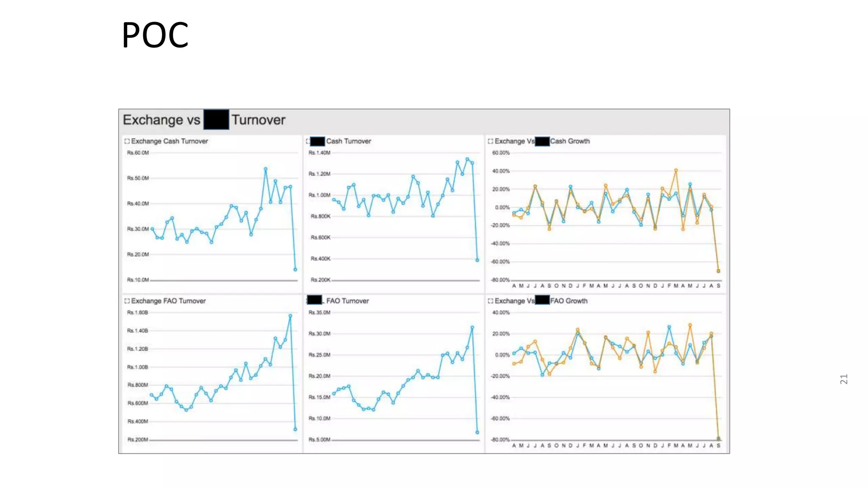Expand the Exchange Vs Cash Growth chart icon
Viewport: 868px width, 488px height.
490,141
